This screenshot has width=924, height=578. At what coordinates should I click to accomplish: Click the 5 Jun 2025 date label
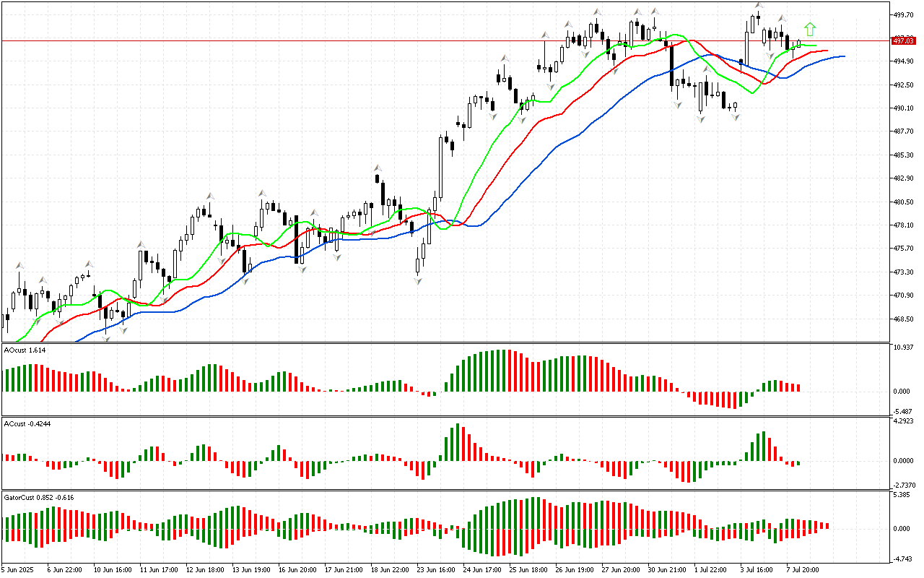point(19,569)
